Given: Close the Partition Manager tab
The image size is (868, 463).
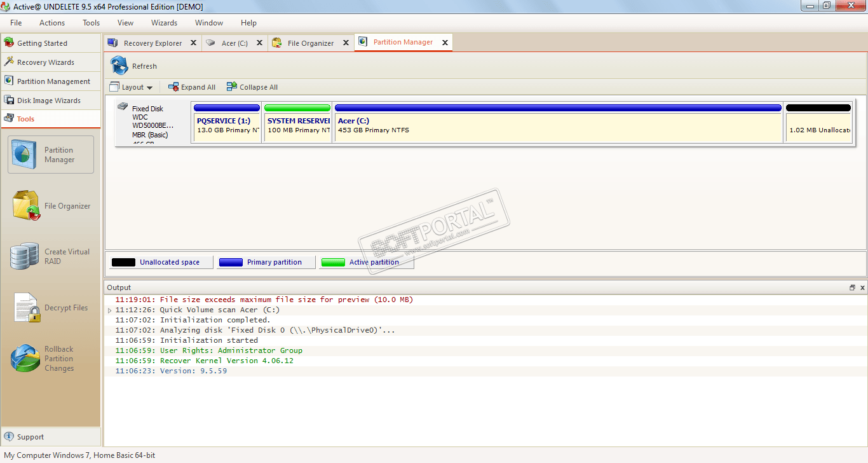Looking at the screenshot, I should tap(445, 43).
